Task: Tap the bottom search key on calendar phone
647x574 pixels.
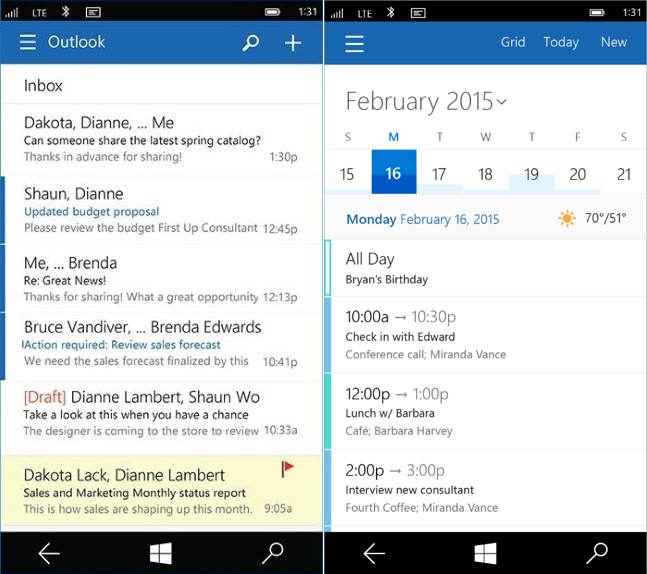Action: click(x=597, y=553)
